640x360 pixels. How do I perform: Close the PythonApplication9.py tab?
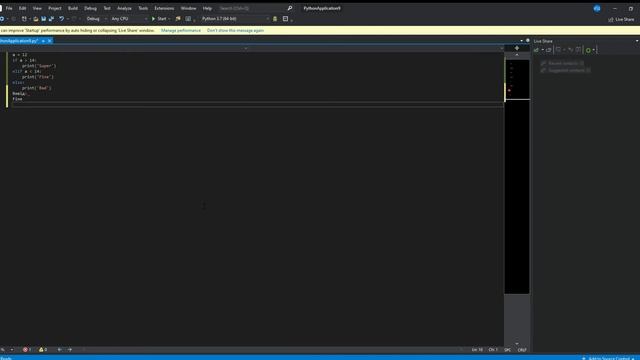click(x=50, y=41)
